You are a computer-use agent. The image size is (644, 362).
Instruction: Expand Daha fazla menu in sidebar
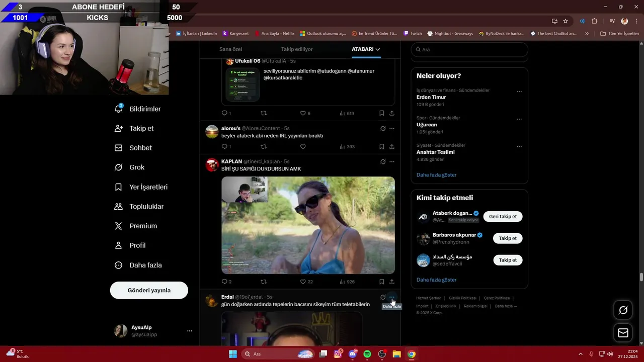[x=138, y=265]
